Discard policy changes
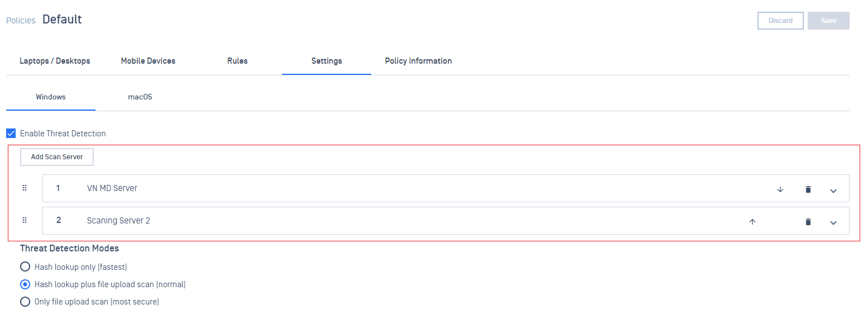The width and height of the screenshot is (868, 319). coord(780,21)
